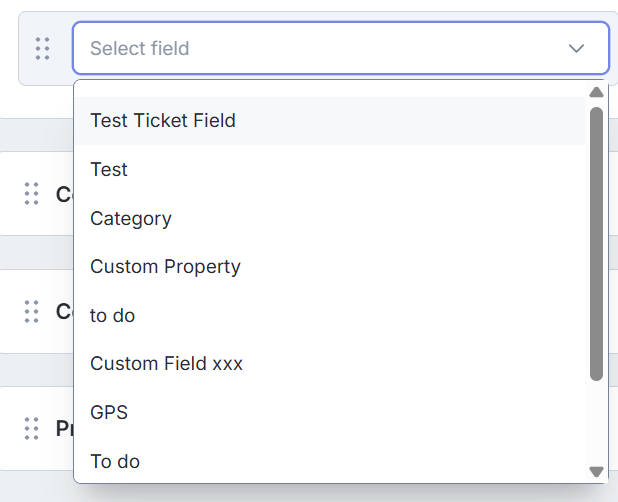Click the Select field combo box
The height and width of the screenshot is (502, 618).
pyautogui.click(x=320, y=48)
